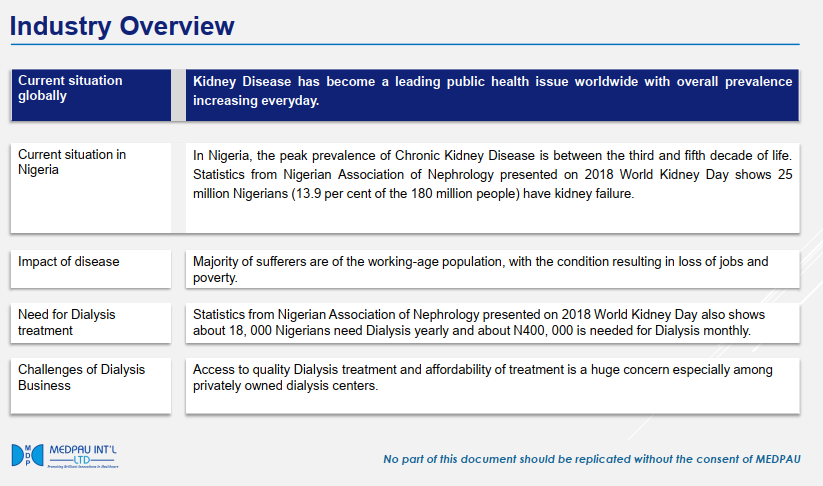Click the MEDPAU logo icon

26,456
